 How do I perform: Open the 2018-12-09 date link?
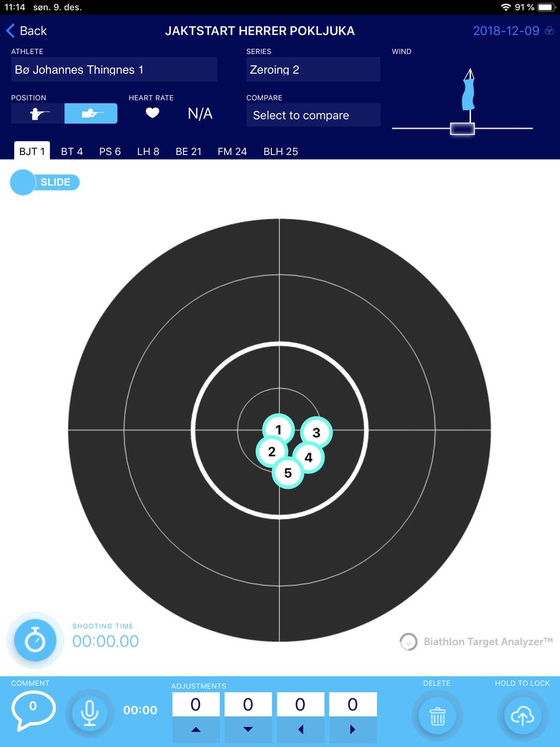pos(506,31)
